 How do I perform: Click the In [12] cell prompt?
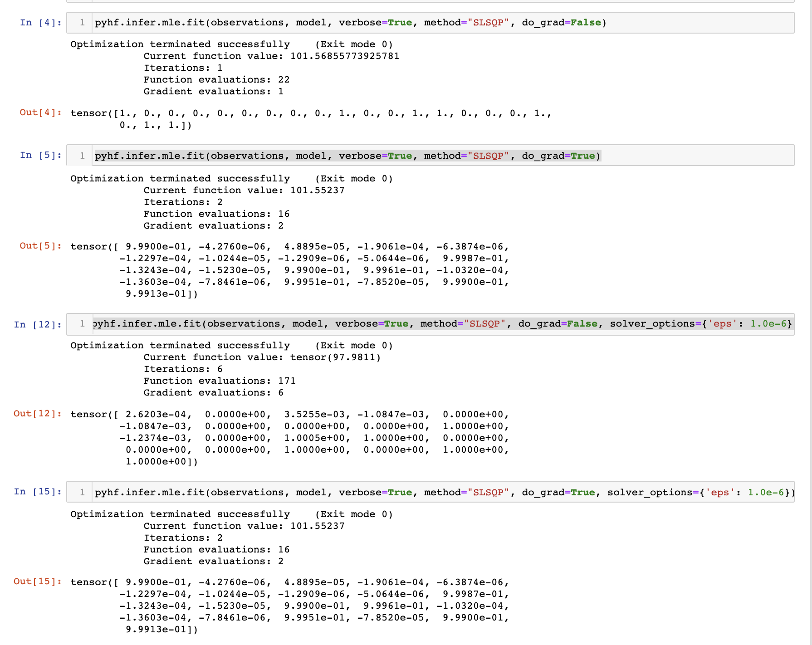click(38, 324)
